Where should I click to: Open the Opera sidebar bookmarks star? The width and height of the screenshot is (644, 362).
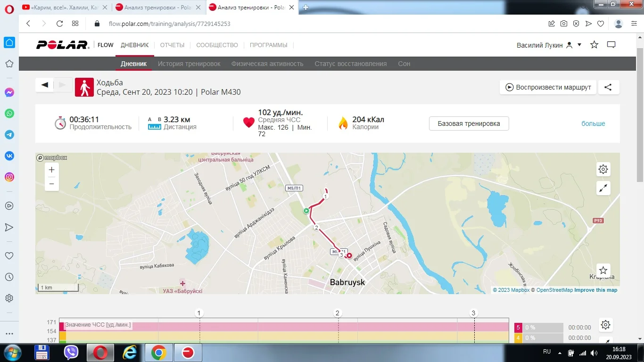pos(9,64)
